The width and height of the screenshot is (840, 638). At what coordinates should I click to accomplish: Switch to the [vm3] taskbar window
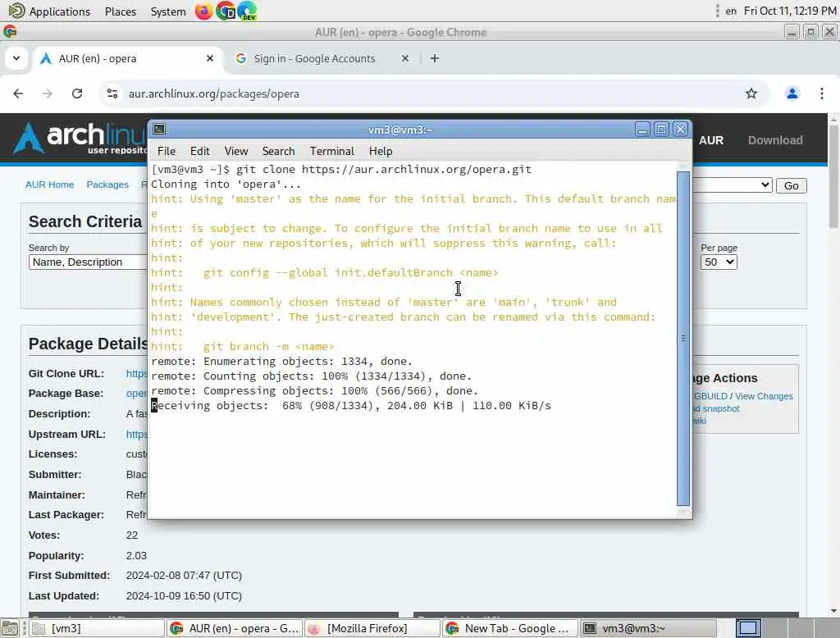97,628
